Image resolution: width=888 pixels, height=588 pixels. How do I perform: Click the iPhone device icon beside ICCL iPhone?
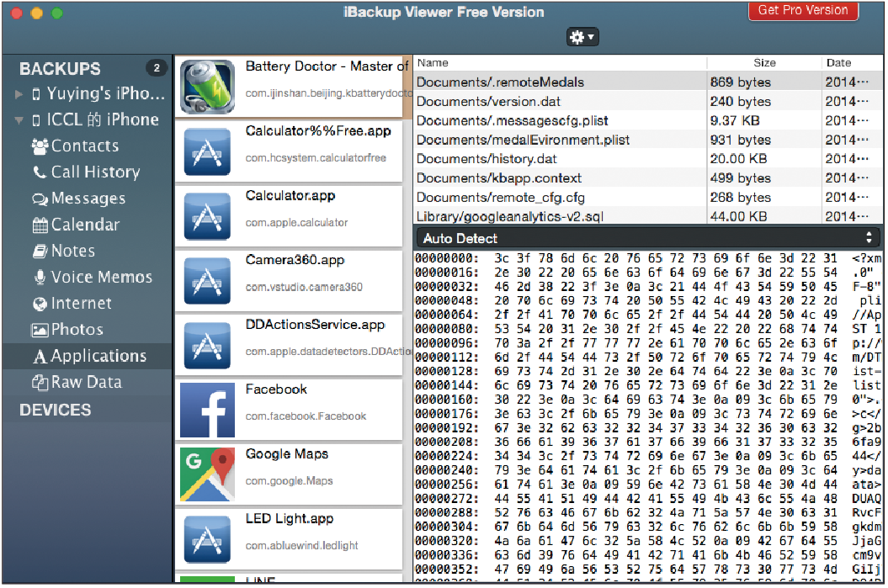tap(36, 120)
